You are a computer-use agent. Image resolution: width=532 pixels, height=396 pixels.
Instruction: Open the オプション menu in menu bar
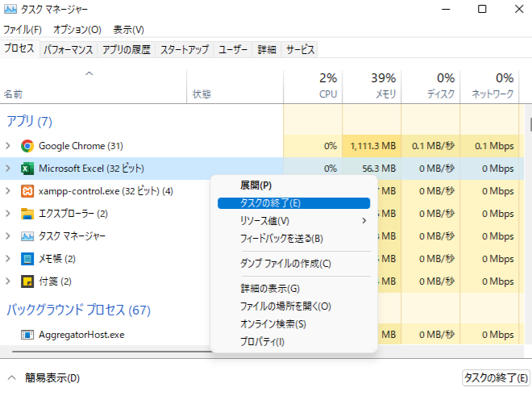point(77,29)
